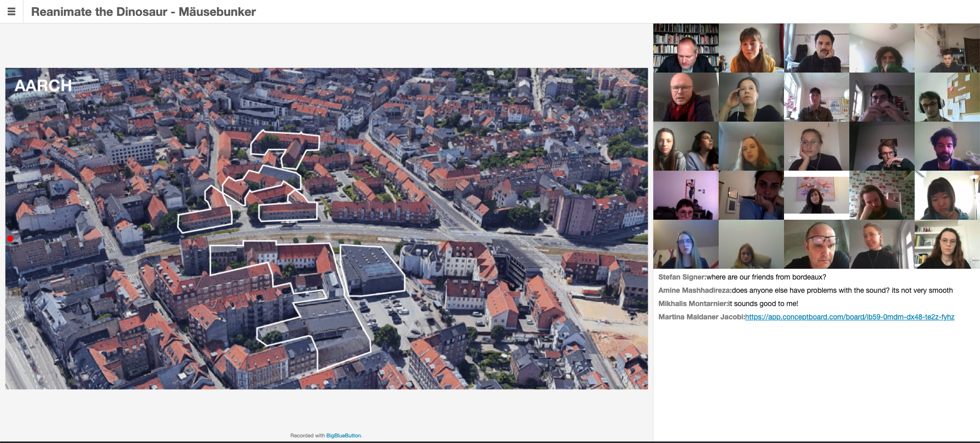The image size is (980, 443).
Task: Open the hamburger menu icon
Action: click(11, 12)
